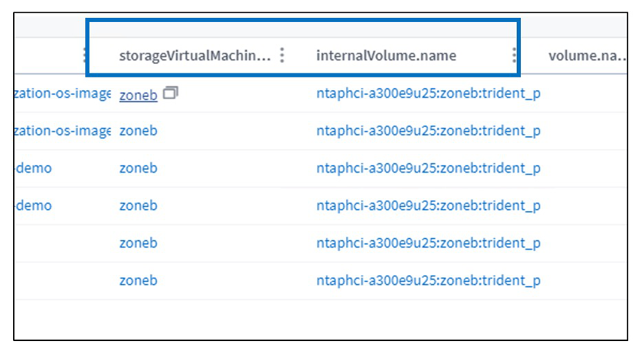
Task: Click the three-dot menu left of storageVirtualMachine header
Action: pos(85,56)
